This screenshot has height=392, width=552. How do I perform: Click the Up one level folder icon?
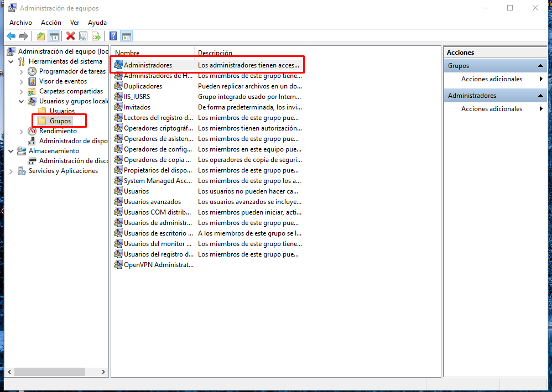pyautogui.click(x=41, y=36)
